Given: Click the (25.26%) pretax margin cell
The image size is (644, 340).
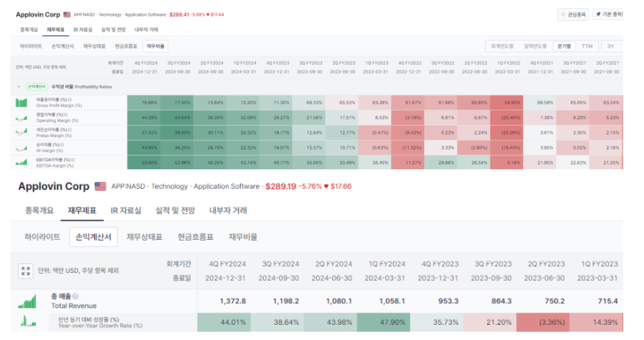Looking at the screenshot, I should 506,133.
